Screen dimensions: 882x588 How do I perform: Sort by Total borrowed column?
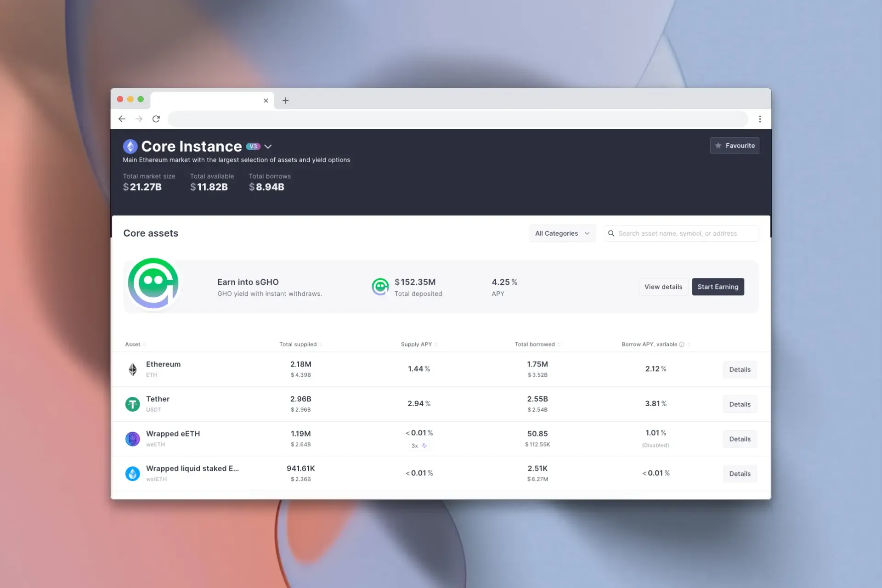[x=537, y=344]
